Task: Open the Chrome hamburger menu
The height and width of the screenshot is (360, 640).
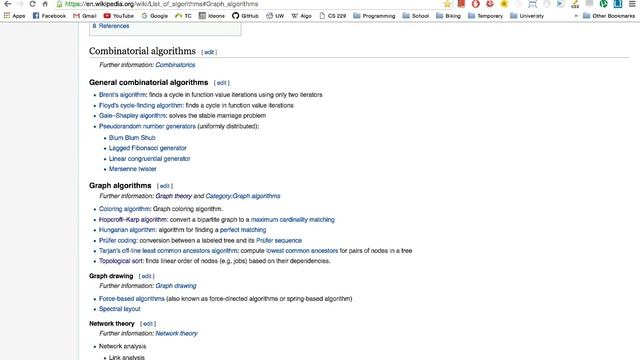Action: pos(632,4)
